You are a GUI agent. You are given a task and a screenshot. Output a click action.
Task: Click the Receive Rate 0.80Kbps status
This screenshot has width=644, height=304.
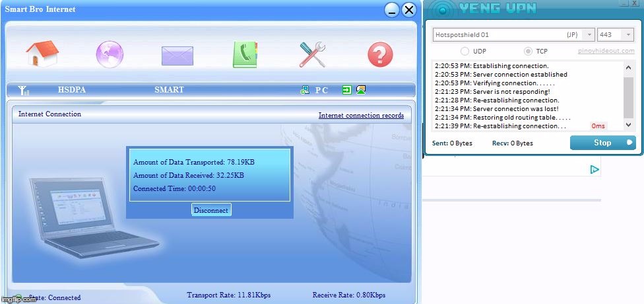coord(349,295)
